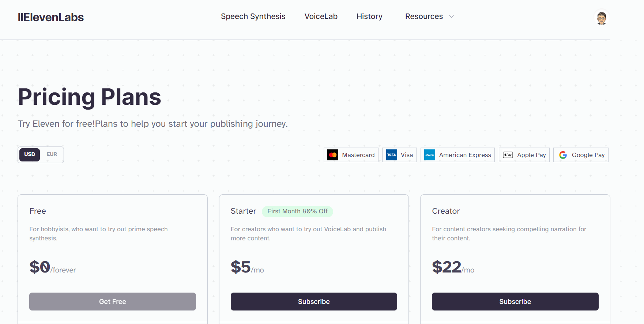This screenshot has width=644, height=324.
Task: Switch currency to USD
Action: pos(30,155)
